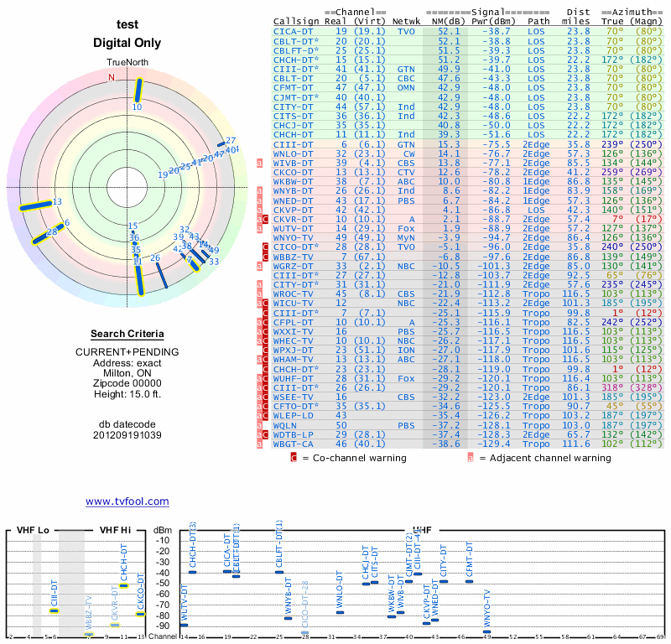Image resolution: width=671 pixels, height=644 pixels.
Task: Click CFMT-DT marker in UHF spectrum chart
Action: coord(469,581)
